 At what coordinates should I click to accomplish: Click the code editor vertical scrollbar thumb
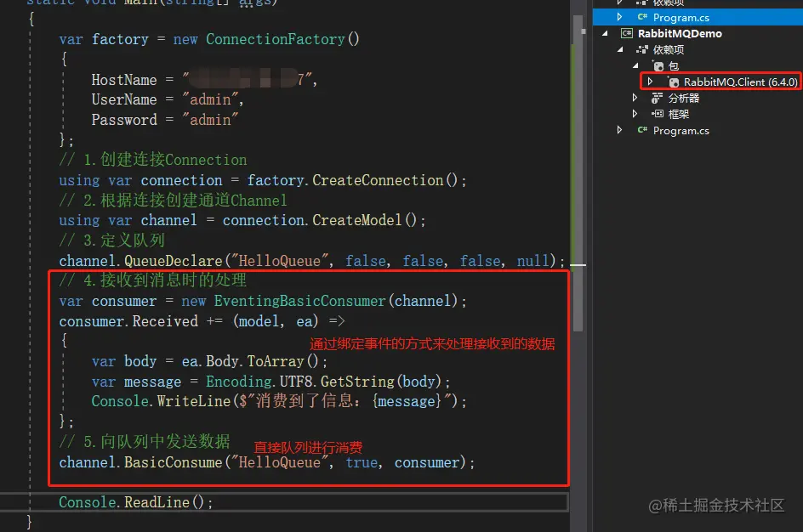(578, 174)
